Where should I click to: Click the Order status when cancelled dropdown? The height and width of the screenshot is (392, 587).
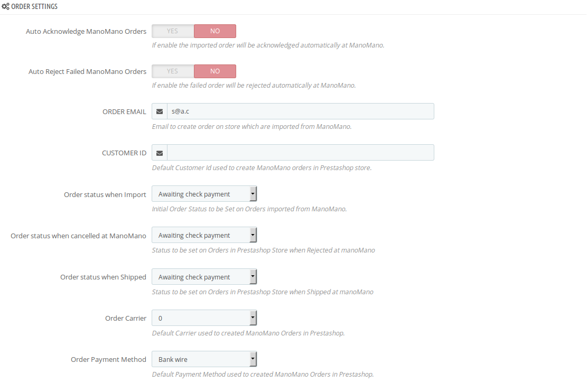[x=204, y=235]
